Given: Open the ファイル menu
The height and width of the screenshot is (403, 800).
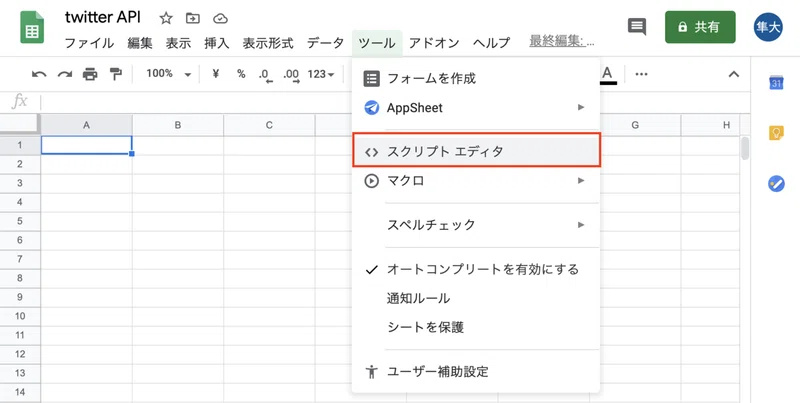Looking at the screenshot, I should pyautogui.click(x=89, y=43).
